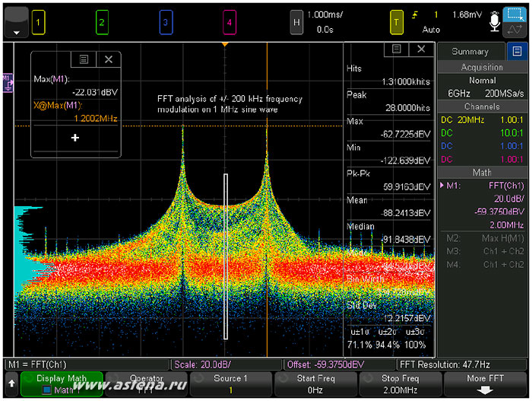The image size is (532, 401).
Task: Click the Std Dev 12.2157dBV statistic
Action: point(388,312)
